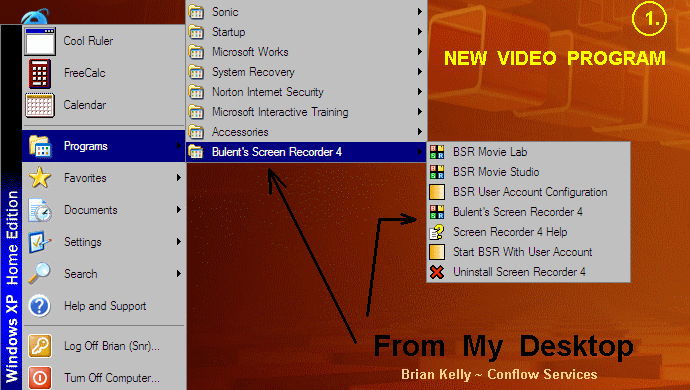Open the Search menu item
The image size is (690, 390).
tap(104, 274)
